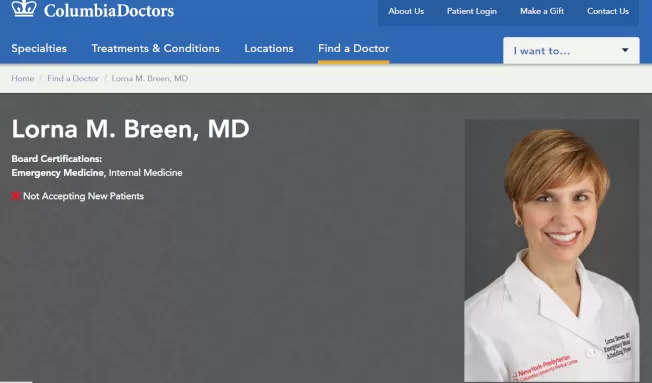Select the Find a Doctor tab
652x383 pixels.
[x=353, y=48]
